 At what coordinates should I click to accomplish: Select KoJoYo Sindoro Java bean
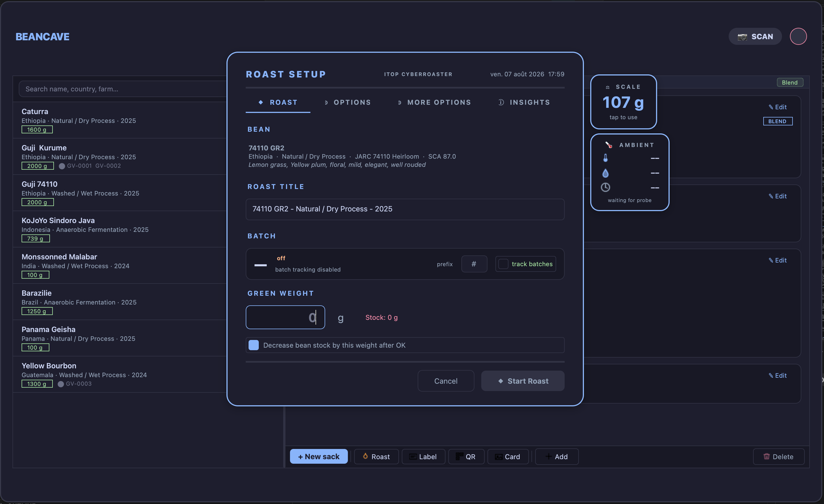(x=120, y=229)
